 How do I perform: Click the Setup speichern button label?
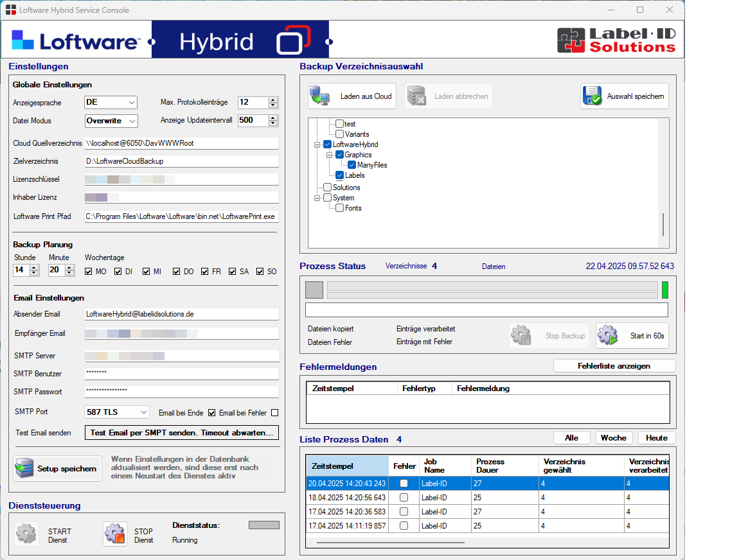[67, 469]
